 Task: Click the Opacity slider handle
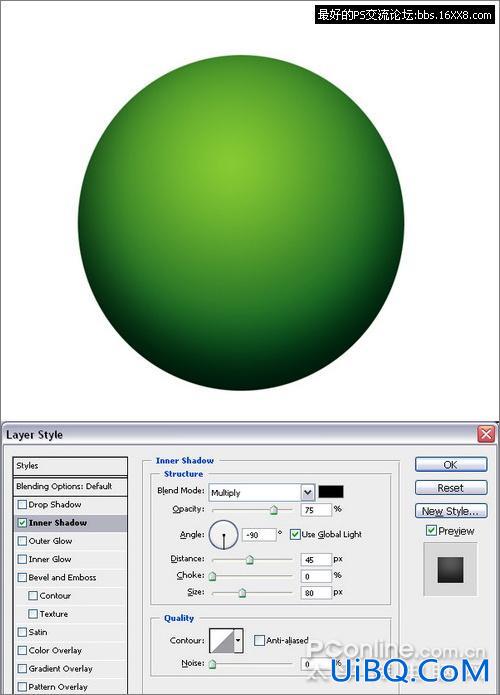(x=273, y=510)
